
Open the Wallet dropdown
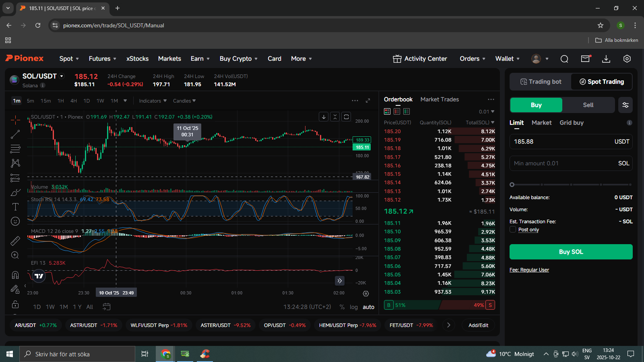pos(508,59)
